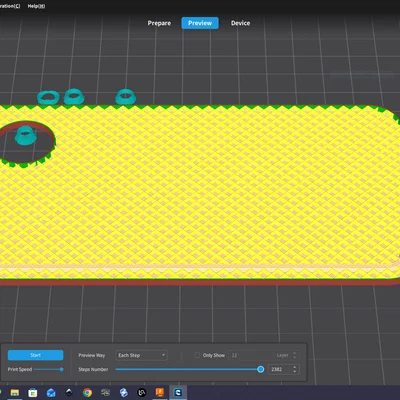Screen dimensions: 400x400
Task: Switch to the Device tab
Action: pyautogui.click(x=240, y=23)
